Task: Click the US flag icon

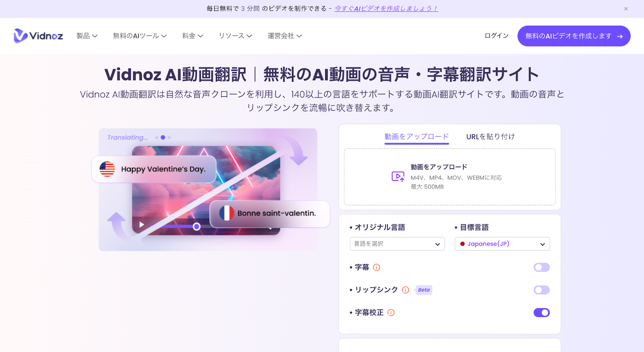Action: click(x=107, y=169)
